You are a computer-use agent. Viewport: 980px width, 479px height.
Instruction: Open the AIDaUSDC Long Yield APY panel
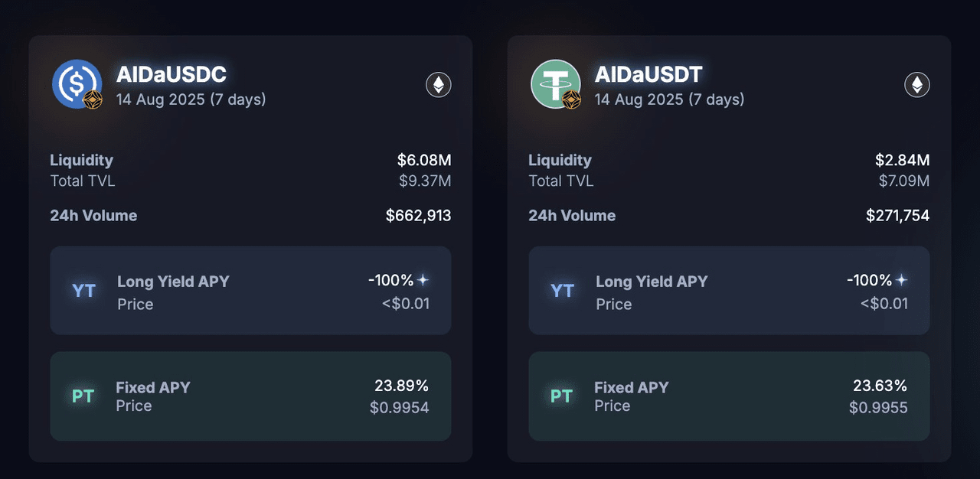(x=250, y=291)
